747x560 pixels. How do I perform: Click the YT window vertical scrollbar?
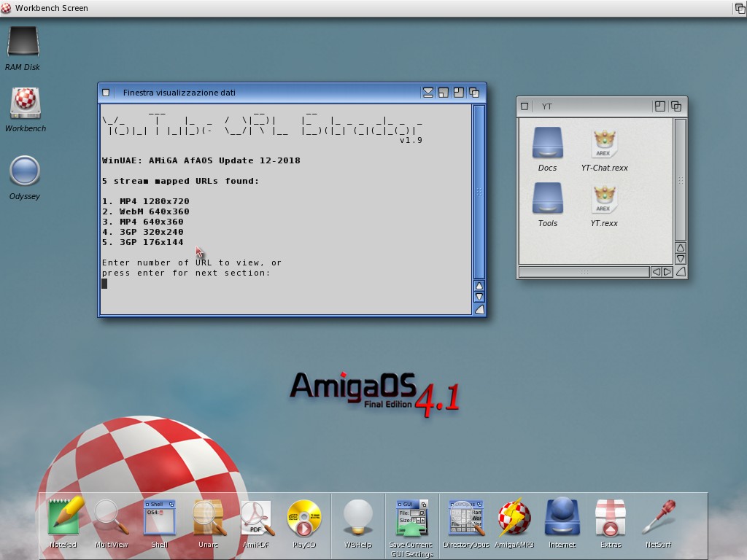tap(680, 179)
